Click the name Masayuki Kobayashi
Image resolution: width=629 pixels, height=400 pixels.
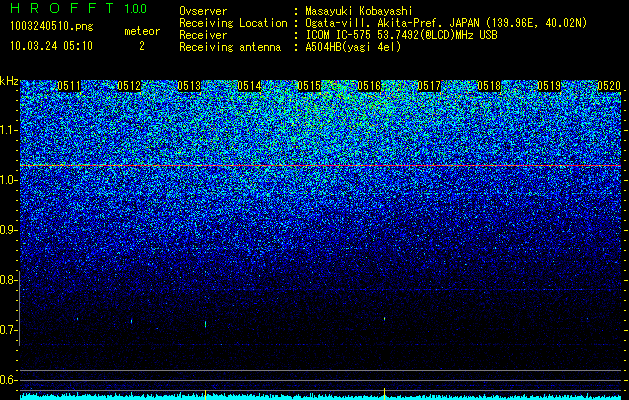pyautogui.click(x=359, y=11)
